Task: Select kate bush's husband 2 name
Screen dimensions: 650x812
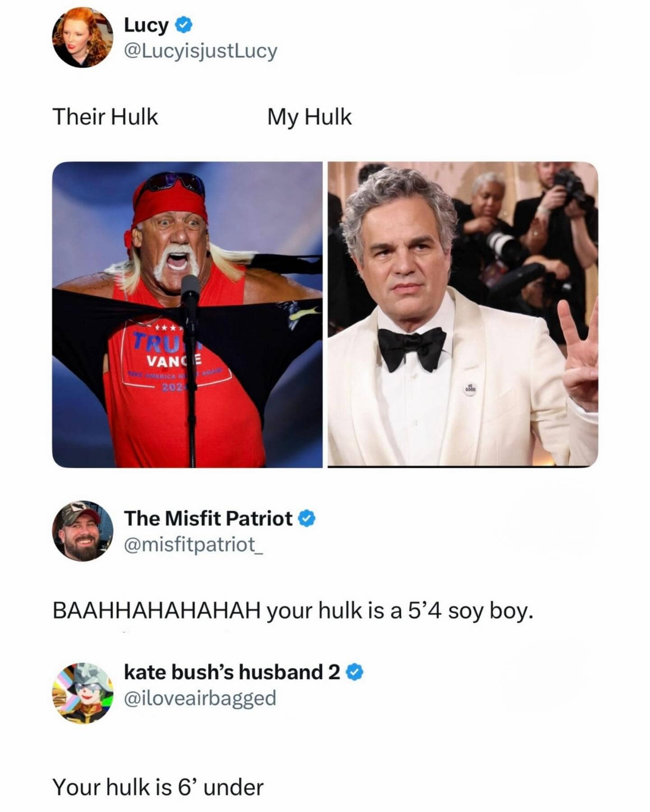Action: pyautogui.click(x=232, y=672)
